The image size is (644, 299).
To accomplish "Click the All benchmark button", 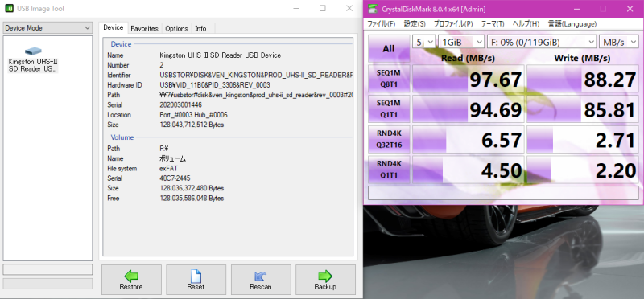I will [x=389, y=49].
